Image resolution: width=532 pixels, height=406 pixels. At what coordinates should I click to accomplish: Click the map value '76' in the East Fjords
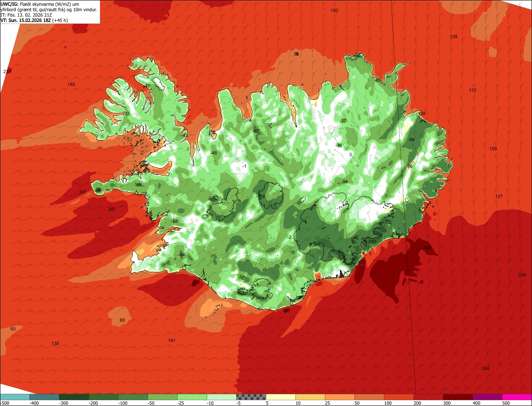pos(410,166)
